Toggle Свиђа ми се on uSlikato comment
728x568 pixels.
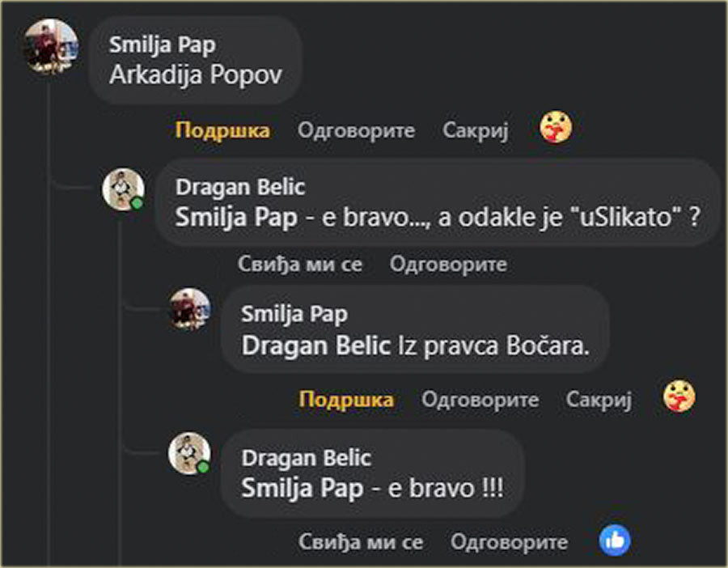300,265
